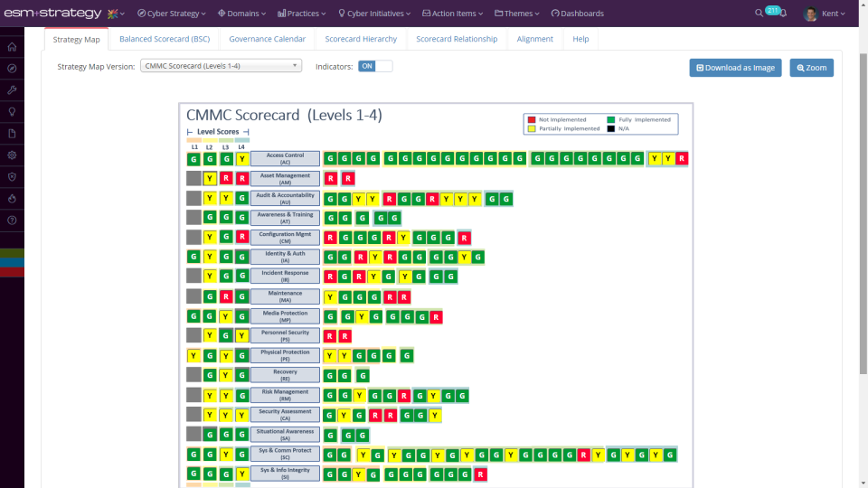This screenshot has width=868, height=488.
Task: Click the yellow Partially Implemented legend swatch
Action: (x=532, y=128)
